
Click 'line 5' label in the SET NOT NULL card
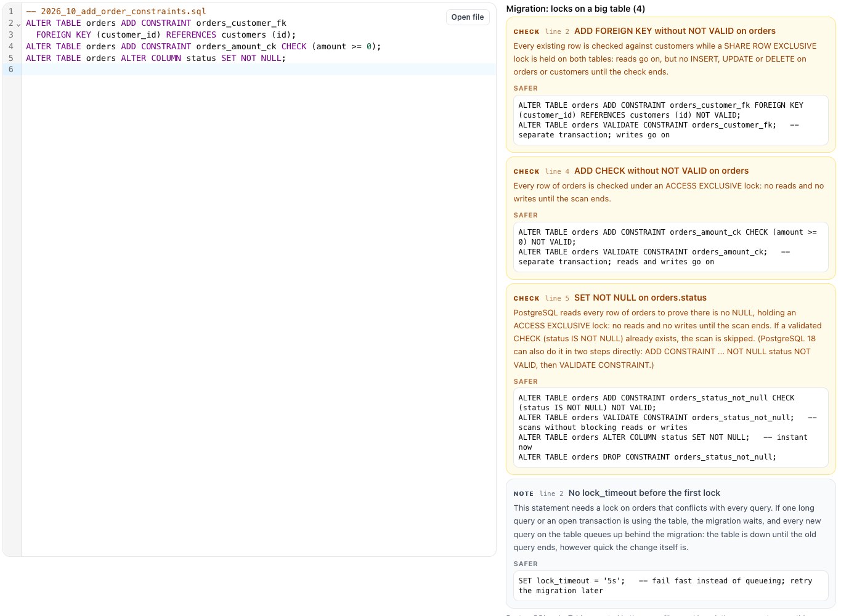tap(557, 298)
